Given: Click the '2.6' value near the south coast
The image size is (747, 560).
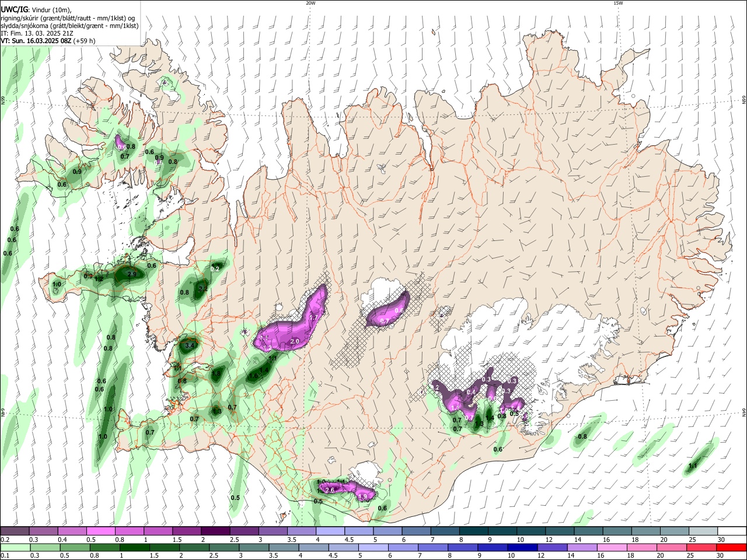Looking at the screenshot, I should click(x=330, y=490).
